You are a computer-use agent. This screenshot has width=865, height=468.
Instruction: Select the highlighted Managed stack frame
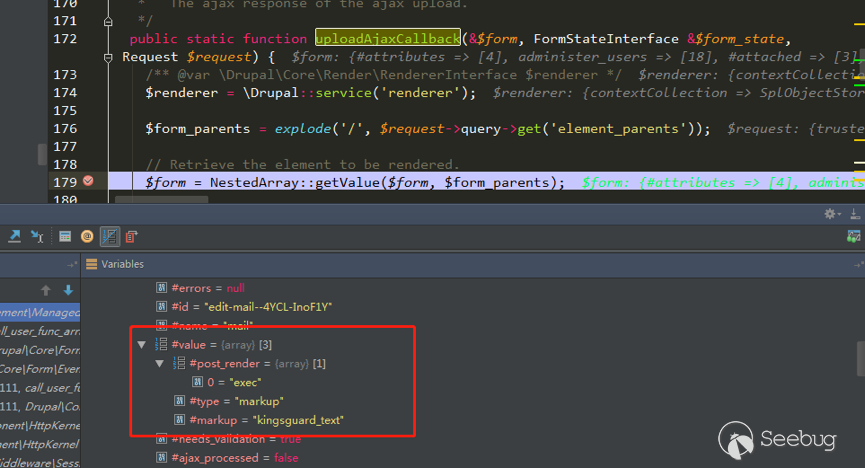pos(40,312)
